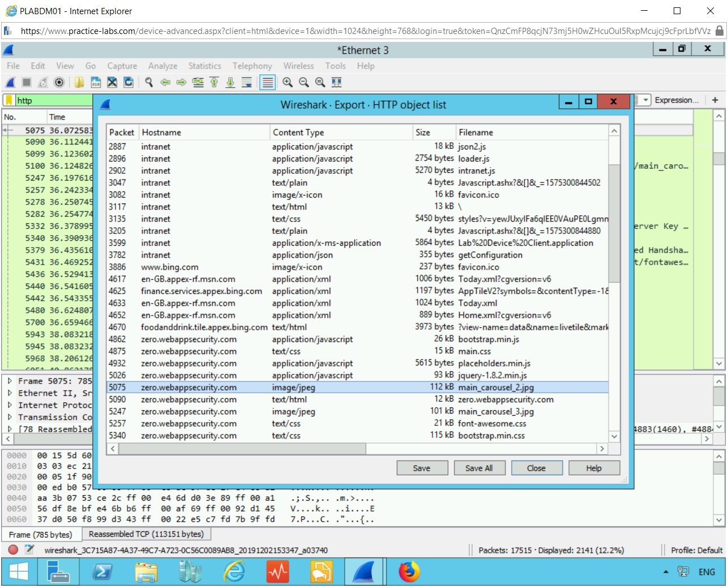The image size is (728, 588).
Task: Open capture file properties status icon
Action: click(29, 549)
